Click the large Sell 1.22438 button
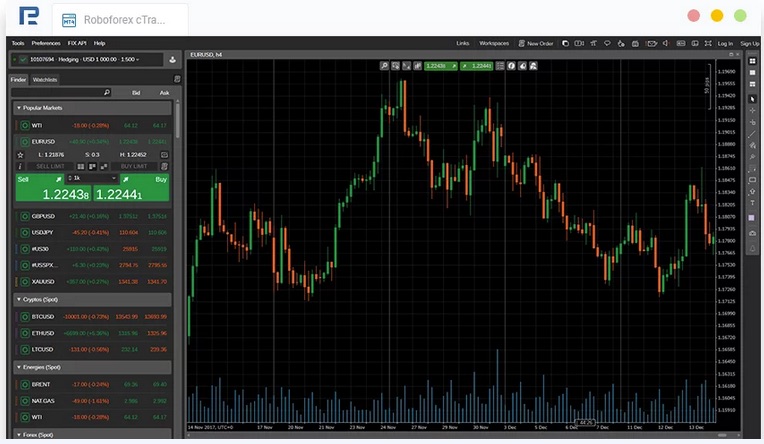 (54, 188)
